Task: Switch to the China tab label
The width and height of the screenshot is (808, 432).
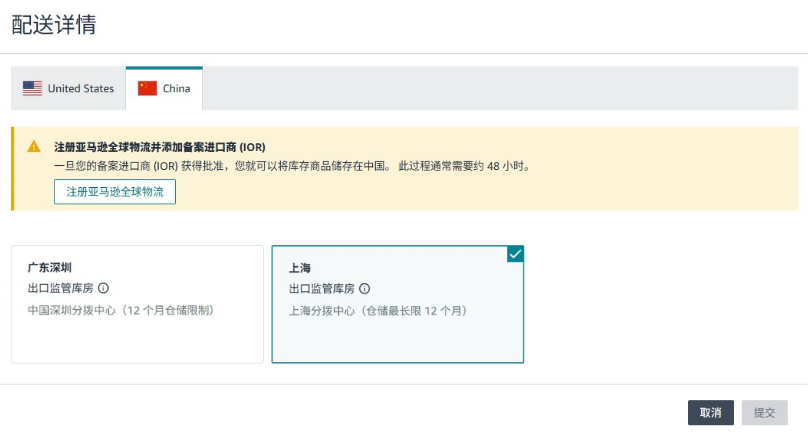Action: [x=176, y=89]
